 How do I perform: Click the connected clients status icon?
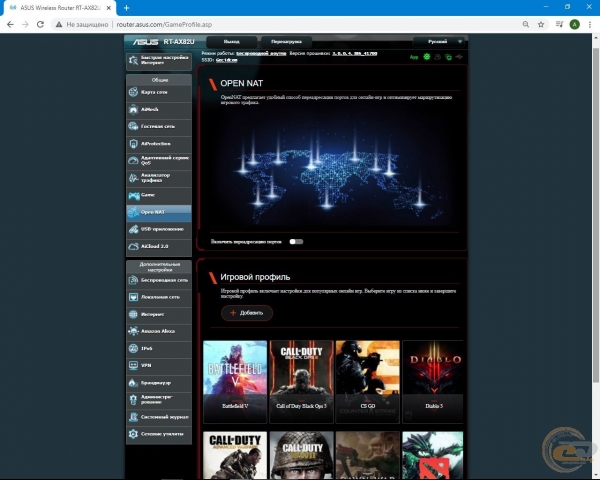tap(438, 57)
